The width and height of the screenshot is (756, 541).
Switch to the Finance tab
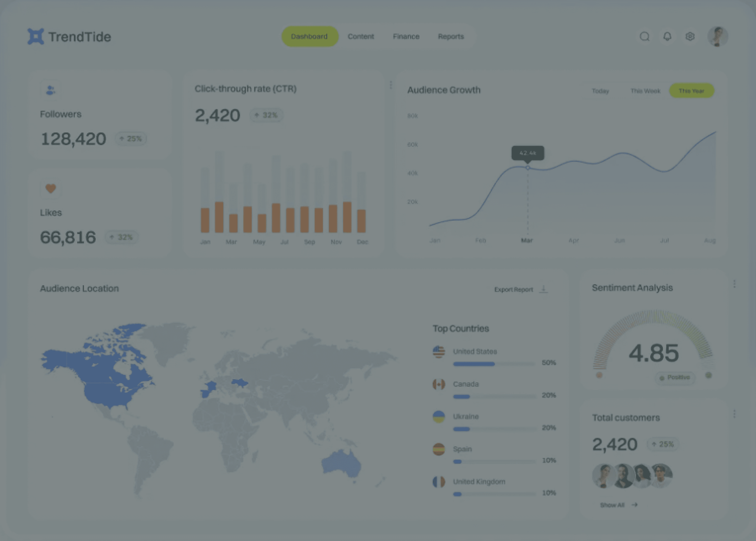tap(406, 36)
